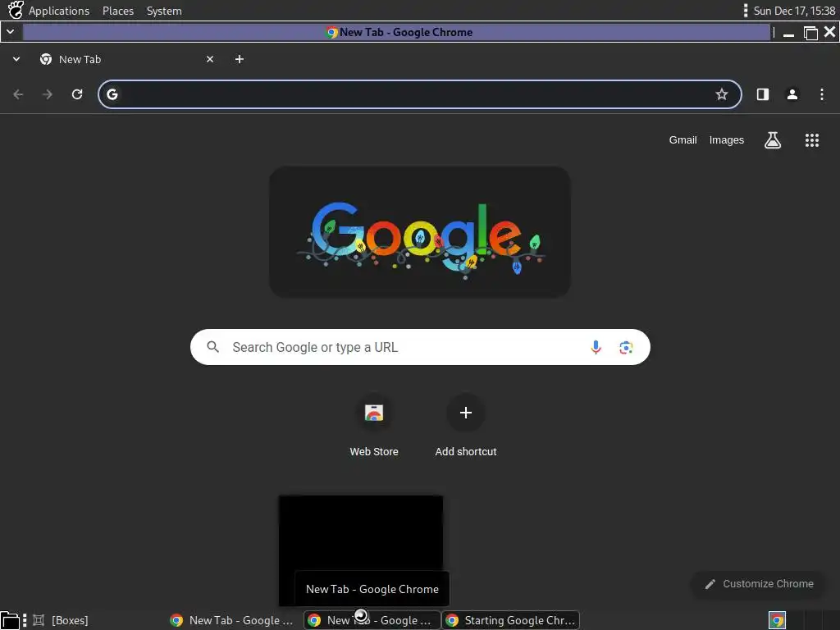Click the back navigation arrow
The height and width of the screenshot is (630, 840).
tap(18, 94)
